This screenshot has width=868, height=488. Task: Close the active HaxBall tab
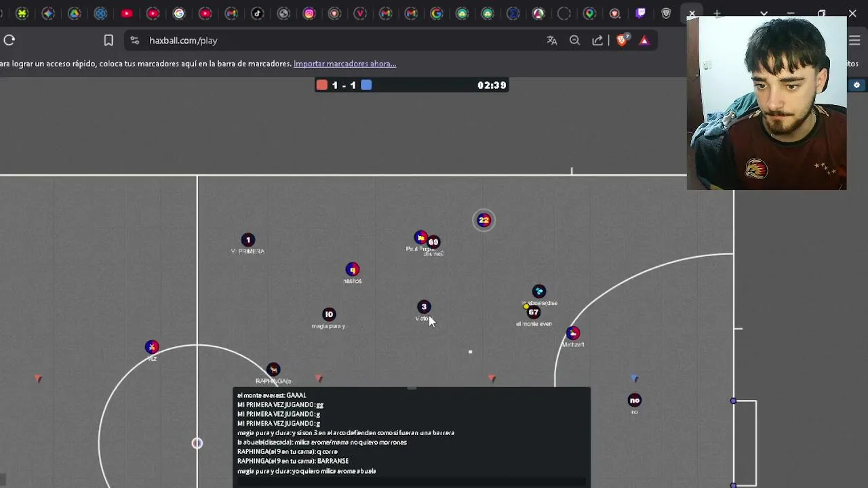[692, 14]
